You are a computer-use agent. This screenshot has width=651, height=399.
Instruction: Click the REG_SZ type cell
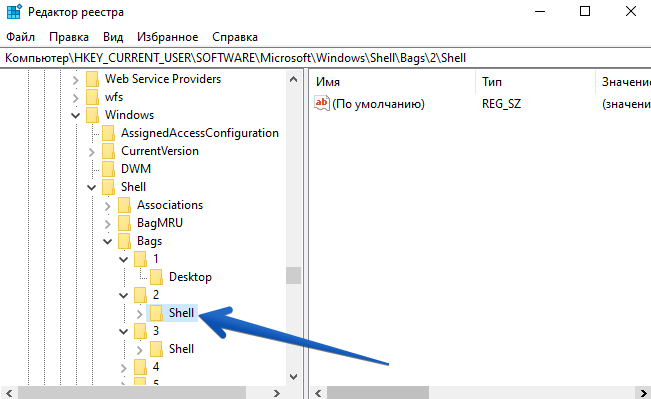click(501, 104)
